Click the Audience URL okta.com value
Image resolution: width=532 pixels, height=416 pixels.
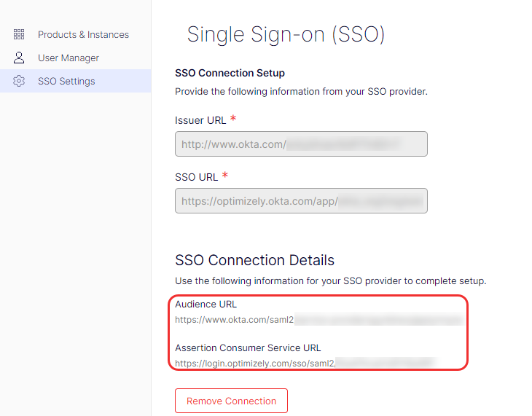click(x=318, y=319)
